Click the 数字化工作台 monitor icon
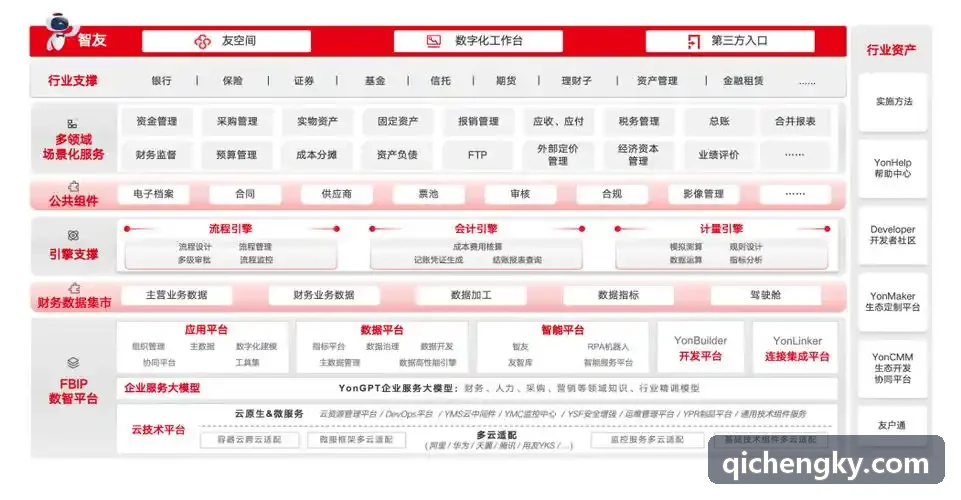 434,41
